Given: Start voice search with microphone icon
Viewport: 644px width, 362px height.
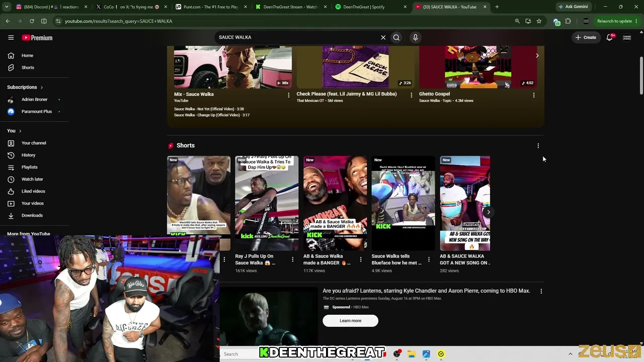Looking at the screenshot, I should click(415, 37).
